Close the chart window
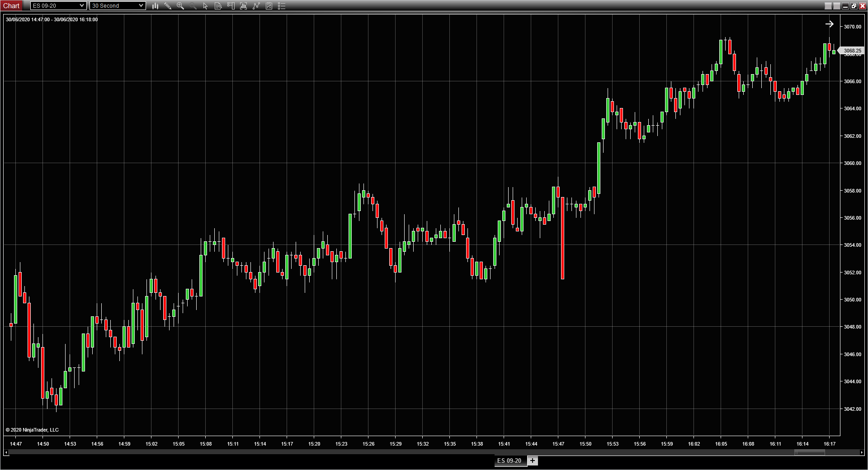Viewport: 868px width, 470px height. pyautogui.click(x=862, y=6)
